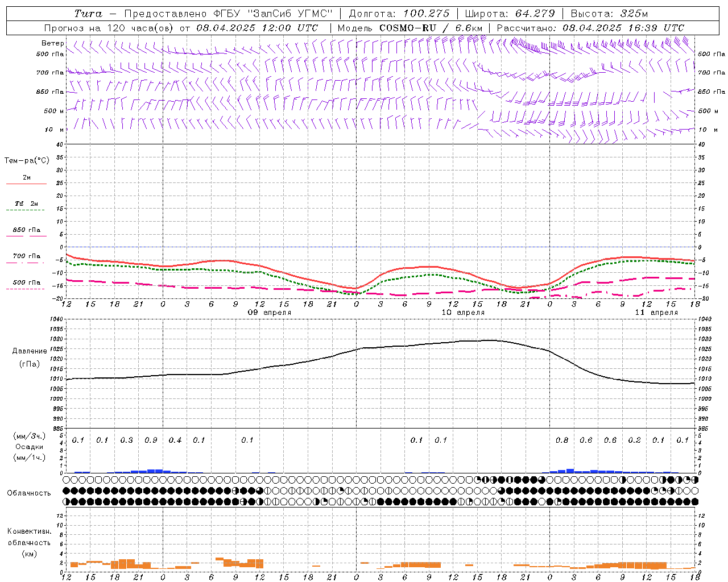Click the precipitation value "0.9"

(151, 440)
